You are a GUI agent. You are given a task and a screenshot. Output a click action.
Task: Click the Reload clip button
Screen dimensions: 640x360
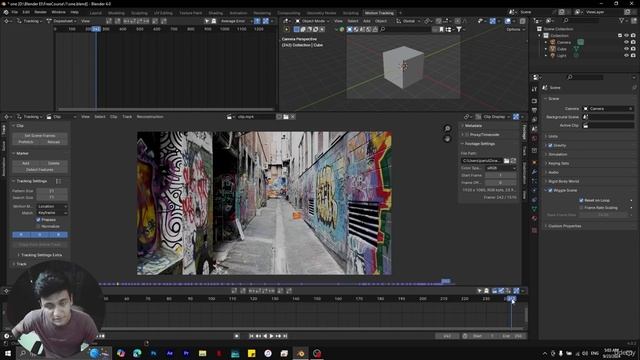53,142
